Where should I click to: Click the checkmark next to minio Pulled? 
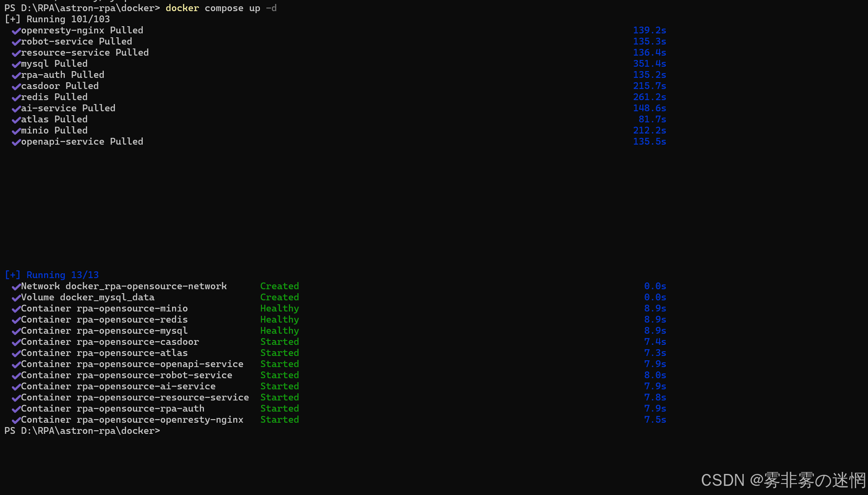tap(16, 131)
